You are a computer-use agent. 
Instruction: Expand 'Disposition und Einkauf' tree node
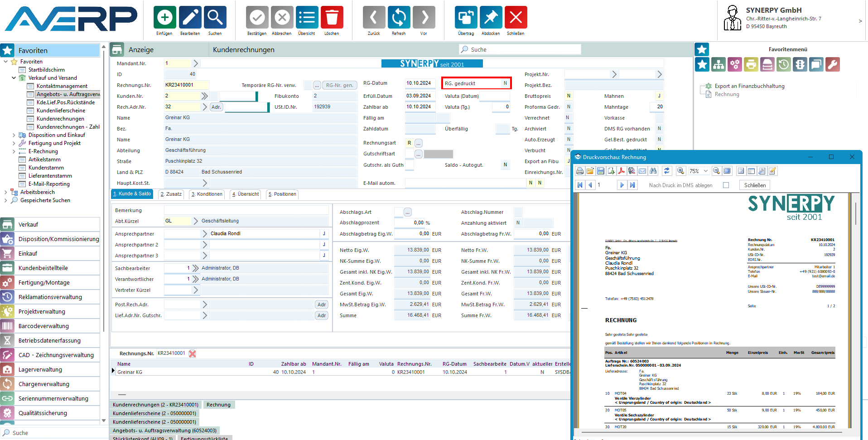click(14, 135)
